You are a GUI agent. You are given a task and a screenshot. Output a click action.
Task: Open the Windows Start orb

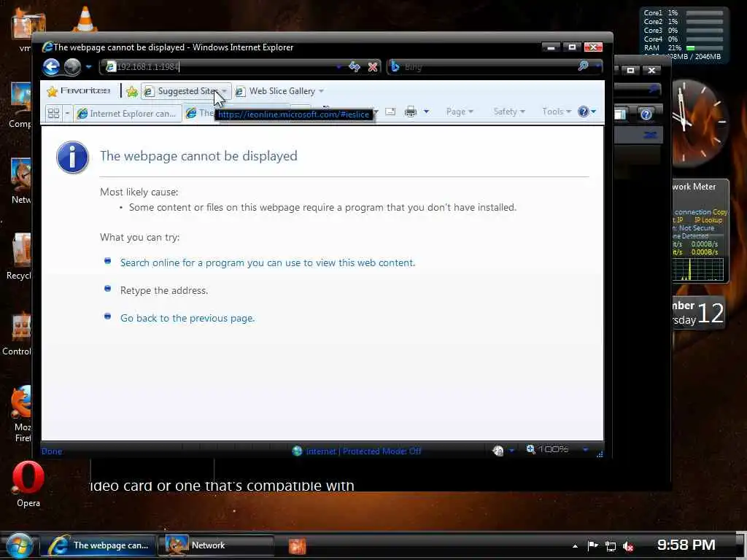click(19, 545)
